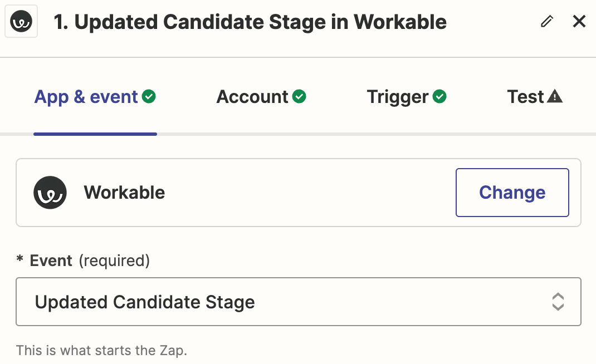Screen dimensions: 596x364
Task: Click the 'Updated Candidate Stage' selected value
Action: point(145,302)
